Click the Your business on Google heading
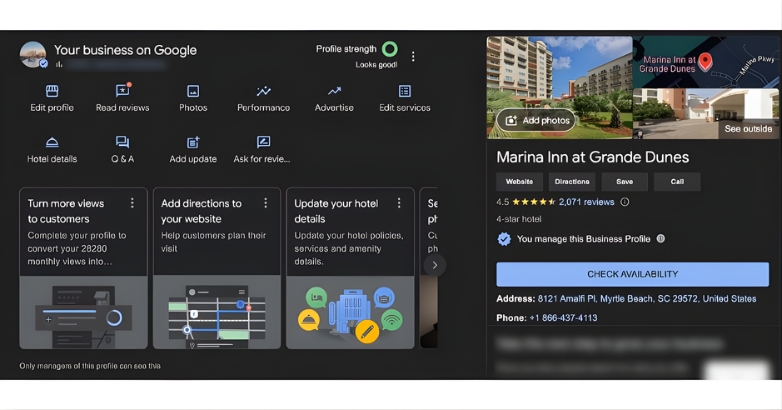Screen dimensions: 782x410 [x=125, y=50]
